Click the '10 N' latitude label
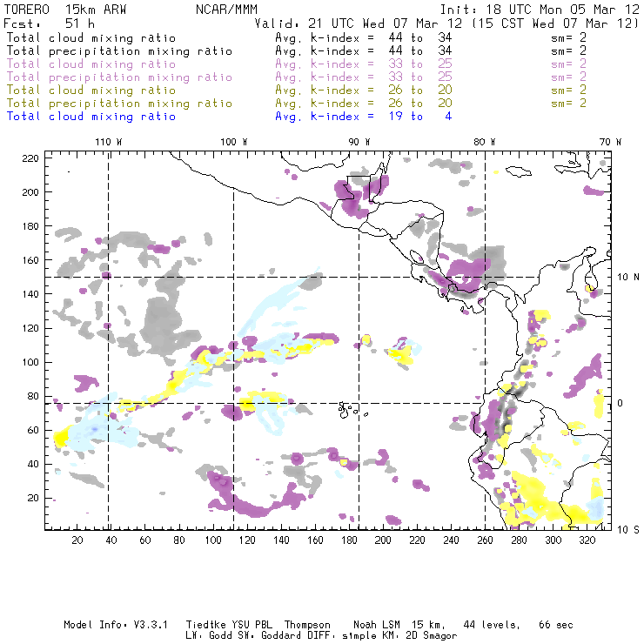The height and width of the screenshot is (644, 644). click(628, 278)
